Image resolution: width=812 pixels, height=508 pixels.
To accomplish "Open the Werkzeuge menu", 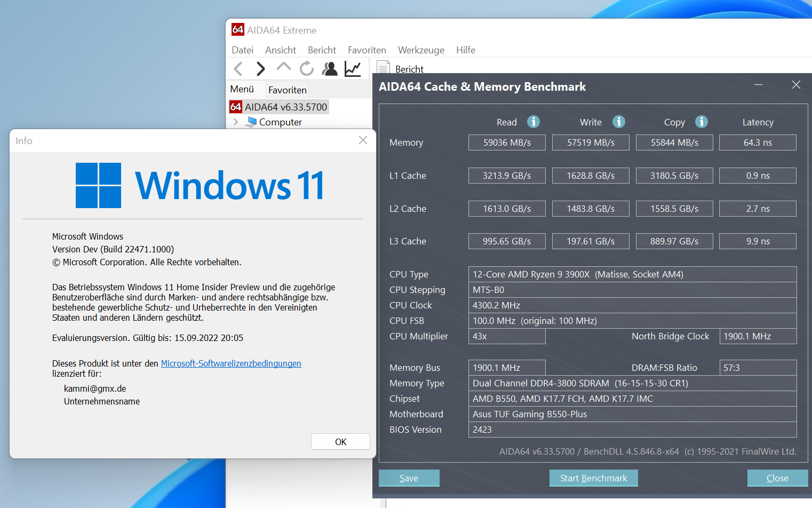I will (x=421, y=50).
